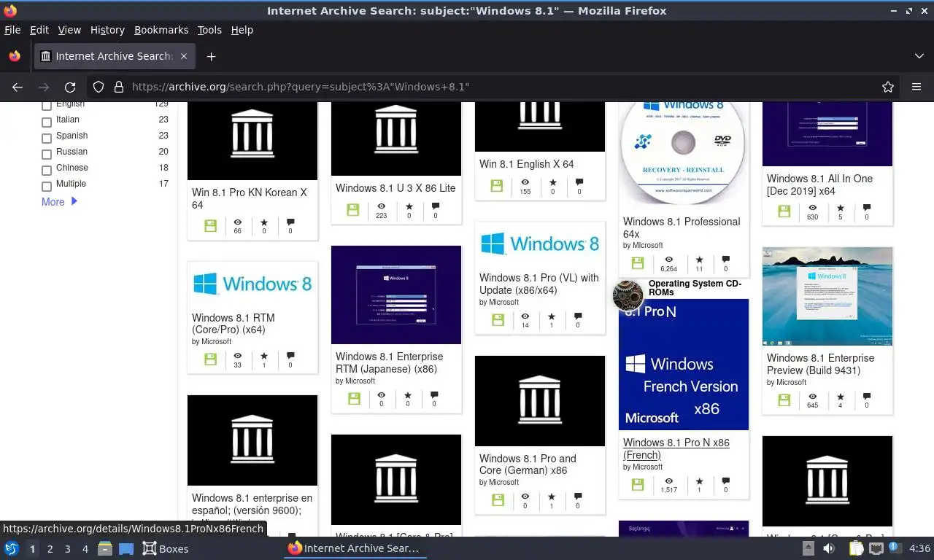The height and width of the screenshot is (560, 934).
Task: Open Windows 8.1 Pro (VL) with Update link
Action: coord(539,284)
